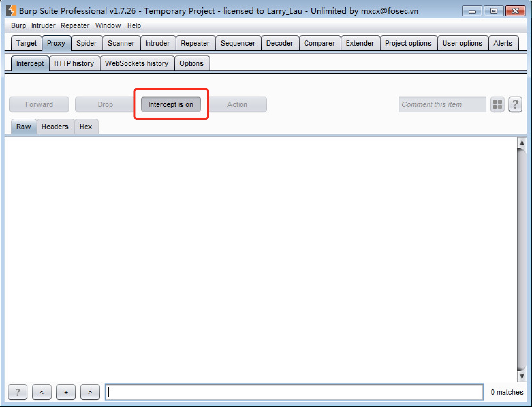Go to previous search match with < button

pos(42,392)
